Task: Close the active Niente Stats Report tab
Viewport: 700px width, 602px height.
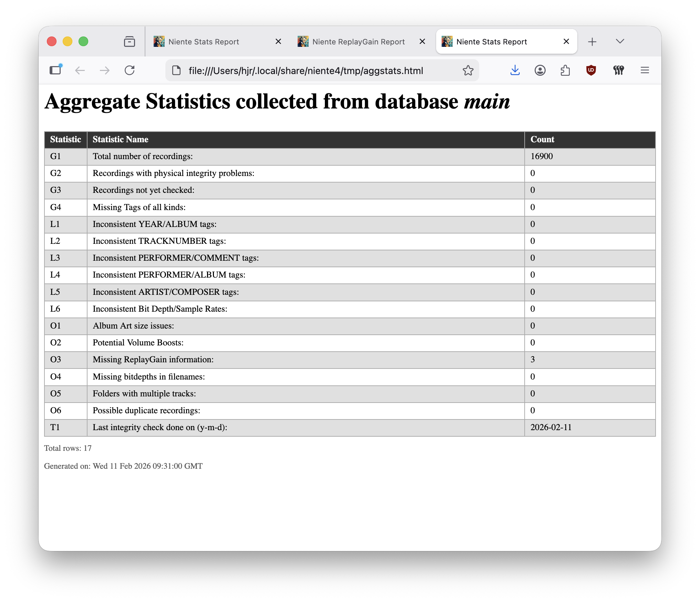Action: click(x=566, y=42)
